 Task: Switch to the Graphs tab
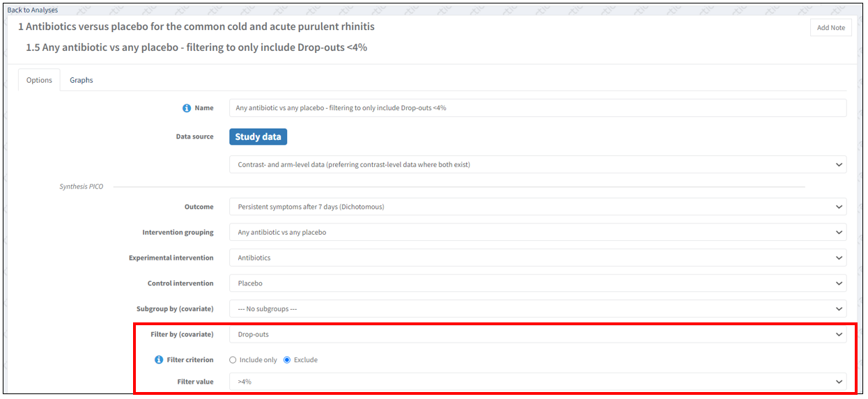82,80
